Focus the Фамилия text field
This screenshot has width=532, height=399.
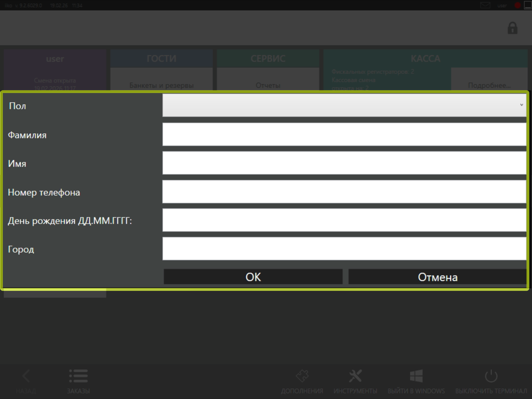point(344,134)
